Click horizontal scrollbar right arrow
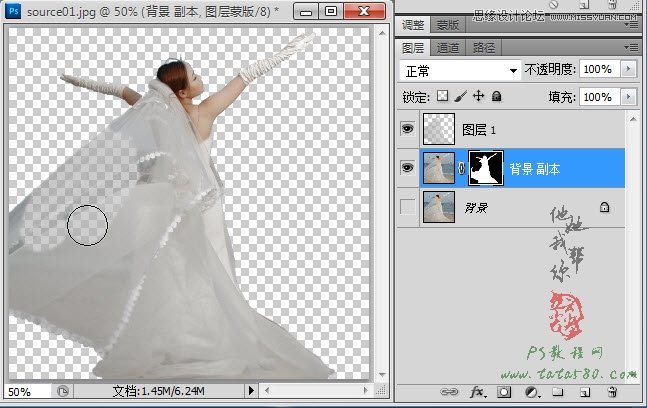The image size is (647, 408). click(x=366, y=390)
